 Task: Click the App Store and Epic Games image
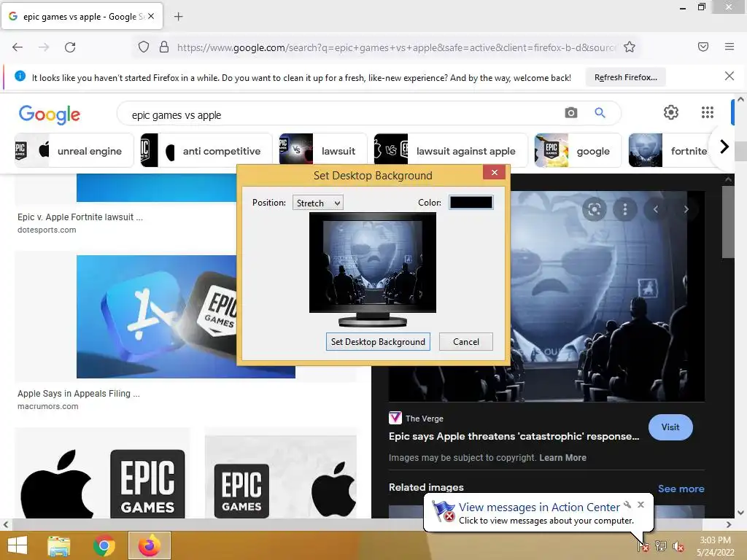click(x=156, y=316)
